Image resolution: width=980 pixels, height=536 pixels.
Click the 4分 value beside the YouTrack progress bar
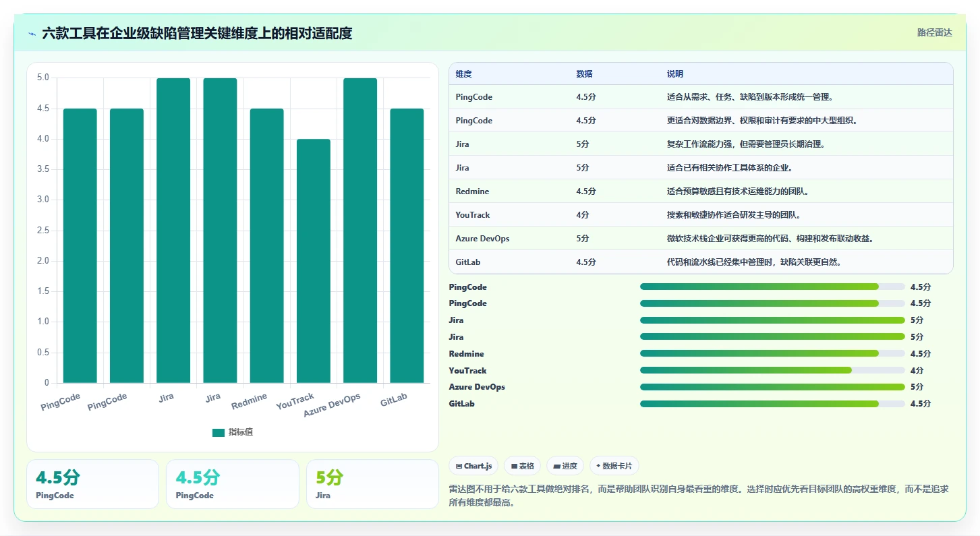click(917, 371)
